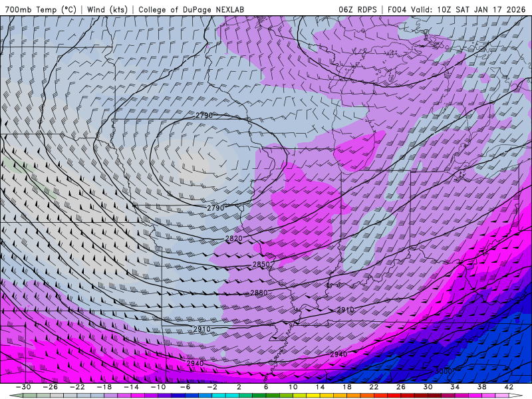This screenshot has width=532, height=399.
Task: Click the 2880 height contour label
Action: point(259,293)
